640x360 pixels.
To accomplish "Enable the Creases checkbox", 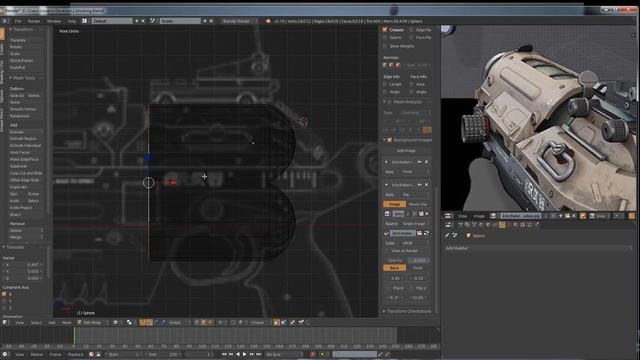I will click(x=385, y=30).
